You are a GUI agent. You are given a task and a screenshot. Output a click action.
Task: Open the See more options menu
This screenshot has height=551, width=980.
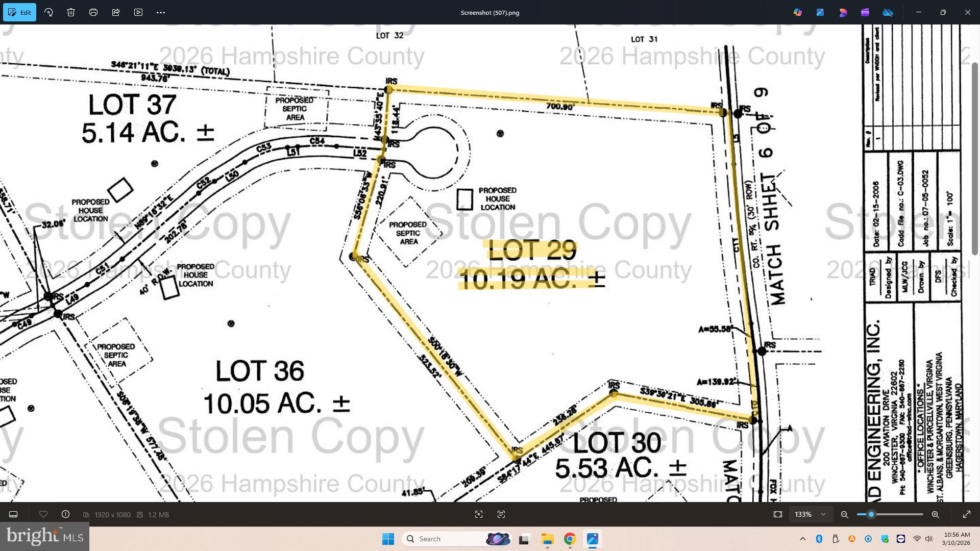[x=161, y=12]
